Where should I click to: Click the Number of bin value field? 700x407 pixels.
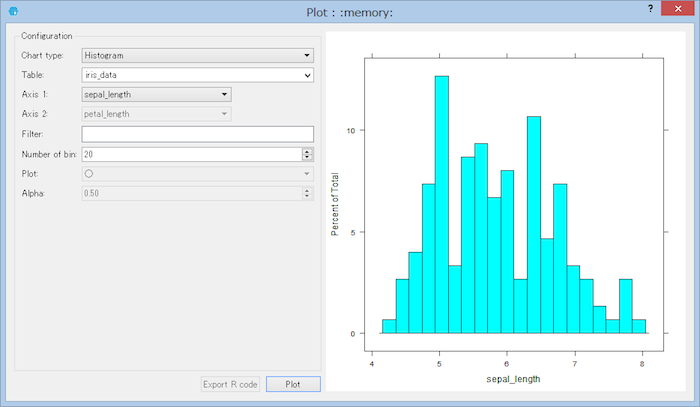click(x=192, y=154)
